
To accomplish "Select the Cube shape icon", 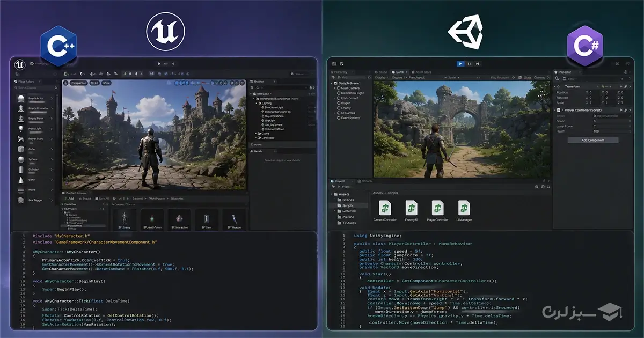I will 21,149.
